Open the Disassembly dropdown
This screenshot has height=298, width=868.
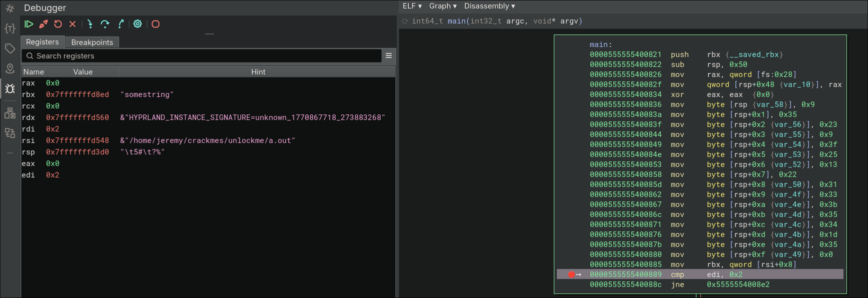coord(489,6)
